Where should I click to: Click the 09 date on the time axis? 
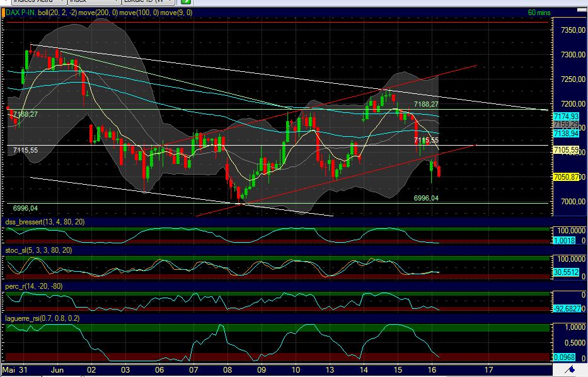[x=262, y=370]
